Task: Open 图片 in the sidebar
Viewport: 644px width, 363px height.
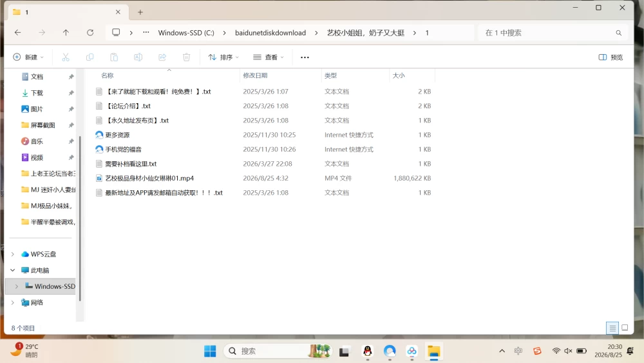Action: click(x=37, y=109)
